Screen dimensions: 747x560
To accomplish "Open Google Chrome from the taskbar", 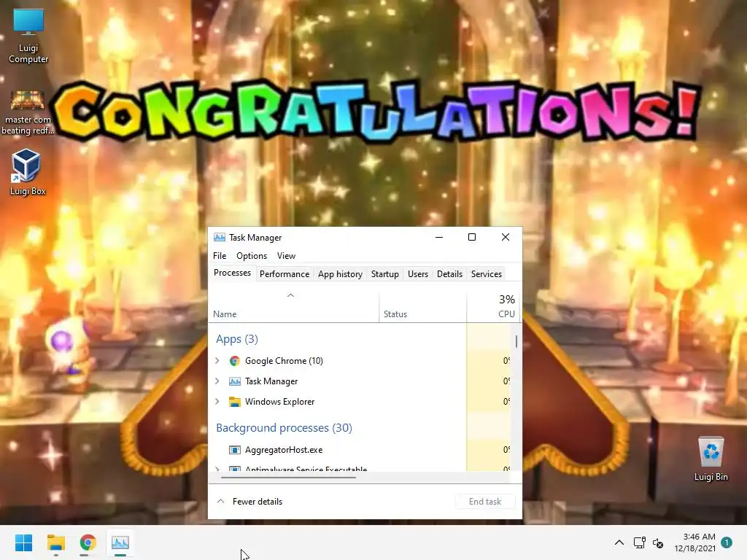I will [x=88, y=542].
